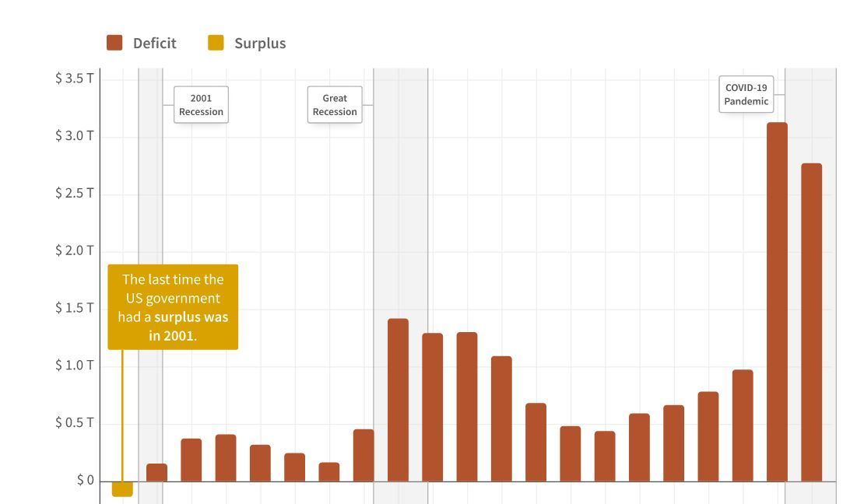Select the 2001 Recession annotation label
The image size is (843, 504).
pyautogui.click(x=201, y=105)
